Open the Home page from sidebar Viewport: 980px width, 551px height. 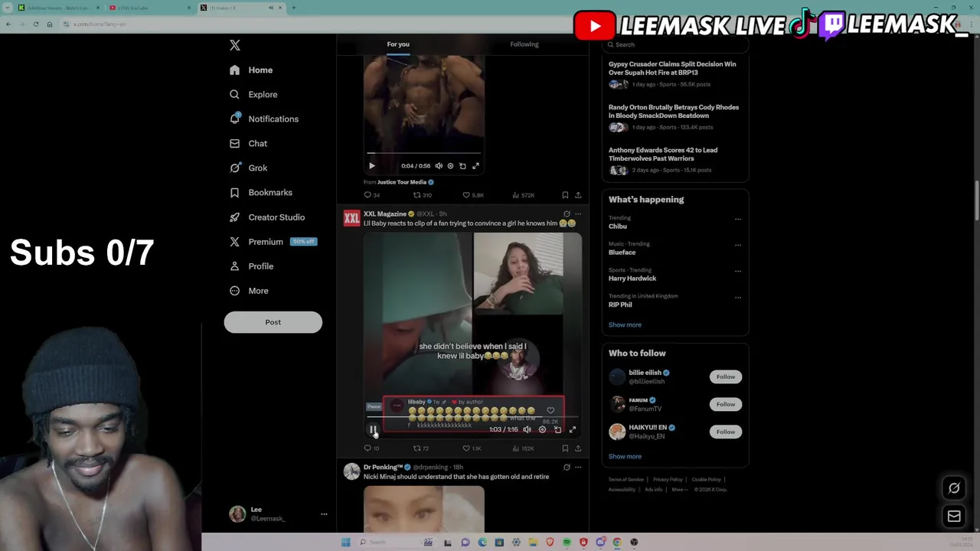(252, 70)
